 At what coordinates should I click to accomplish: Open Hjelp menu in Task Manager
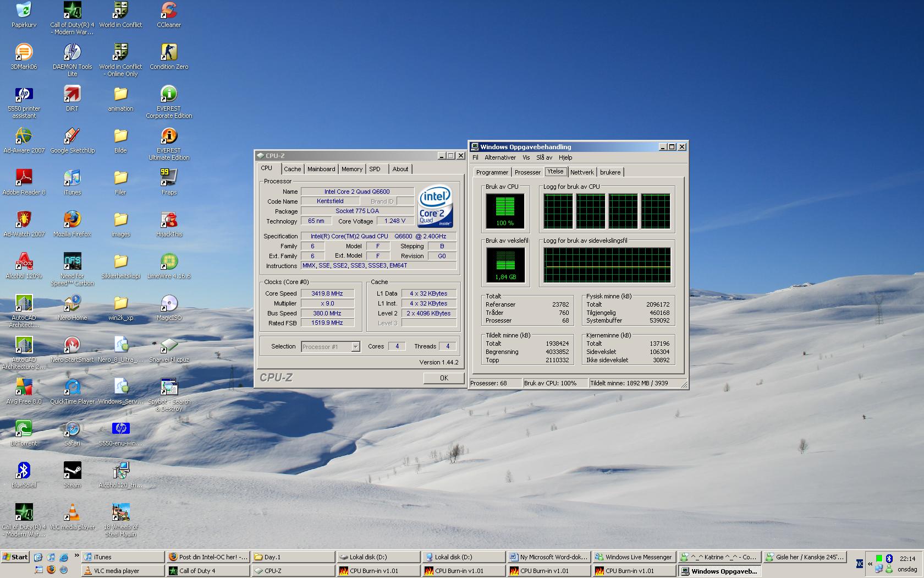pyautogui.click(x=565, y=157)
